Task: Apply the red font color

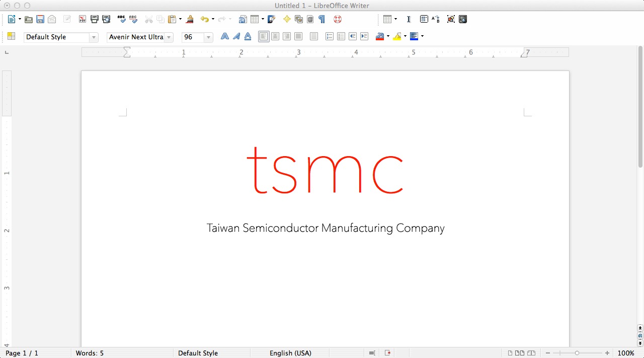Action: (380, 36)
